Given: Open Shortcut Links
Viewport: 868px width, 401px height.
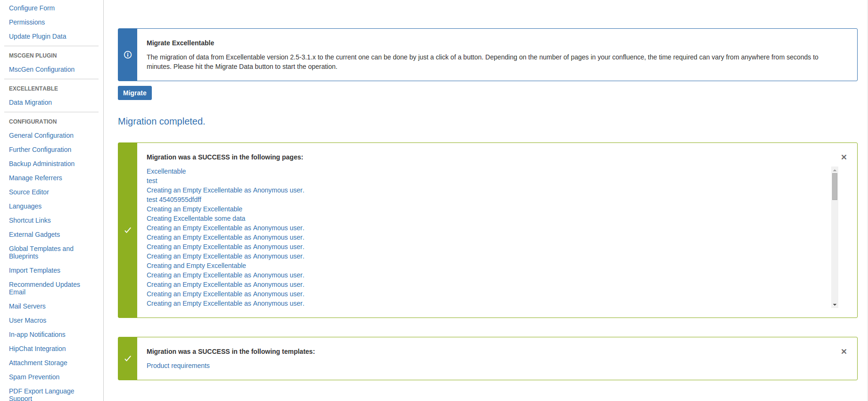Looking at the screenshot, I should click(30, 220).
